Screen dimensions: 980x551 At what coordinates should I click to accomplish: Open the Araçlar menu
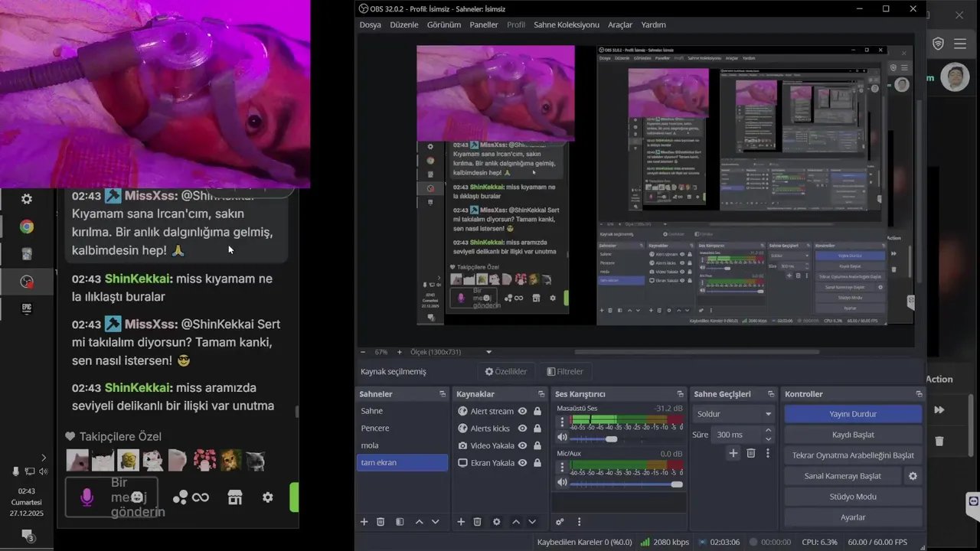point(620,24)
